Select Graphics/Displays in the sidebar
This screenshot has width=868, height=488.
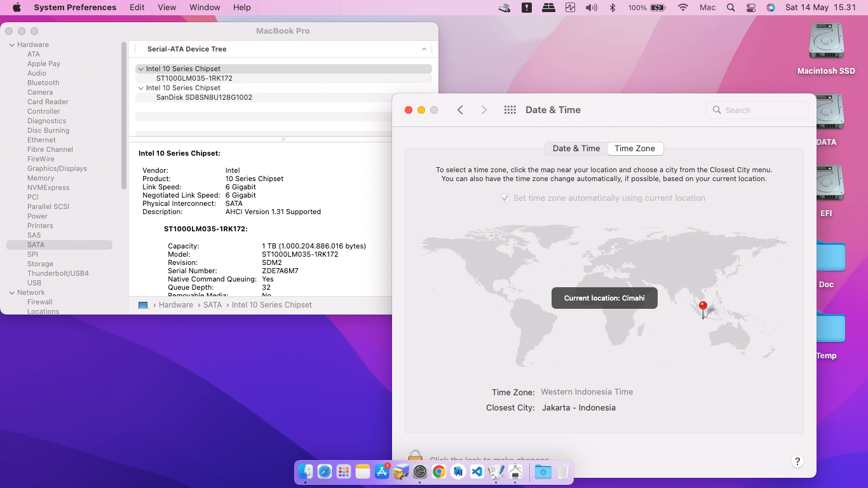(x=57, y=168)
